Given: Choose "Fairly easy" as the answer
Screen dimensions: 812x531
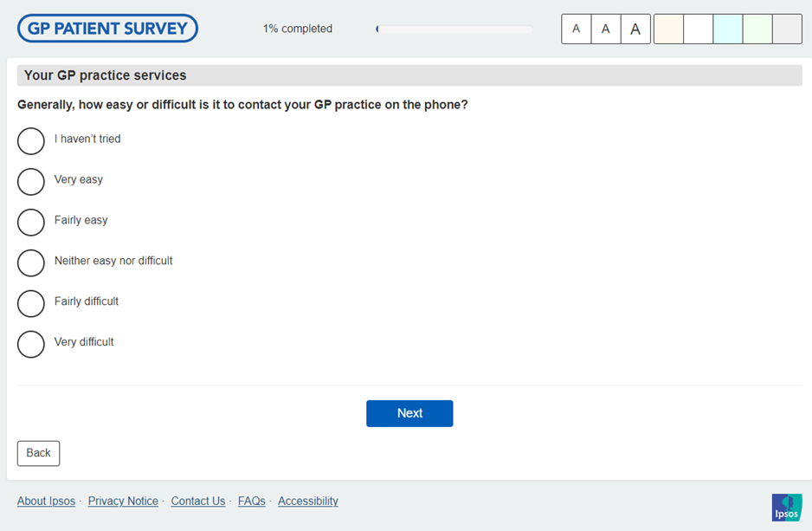Looking at the screenshot, I should [31, 222].
